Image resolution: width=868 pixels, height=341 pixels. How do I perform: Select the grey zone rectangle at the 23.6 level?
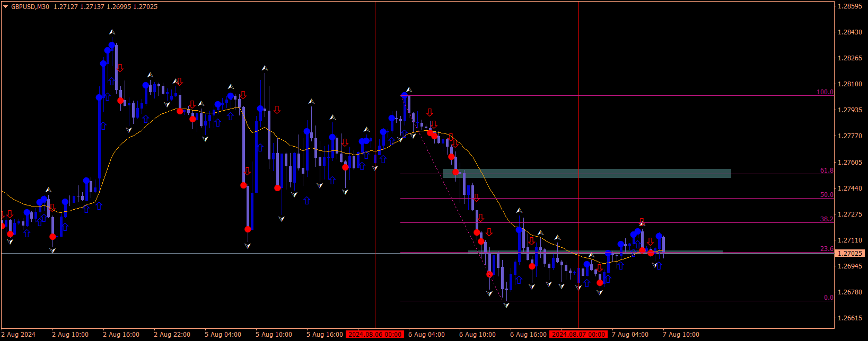pos(595,252)
